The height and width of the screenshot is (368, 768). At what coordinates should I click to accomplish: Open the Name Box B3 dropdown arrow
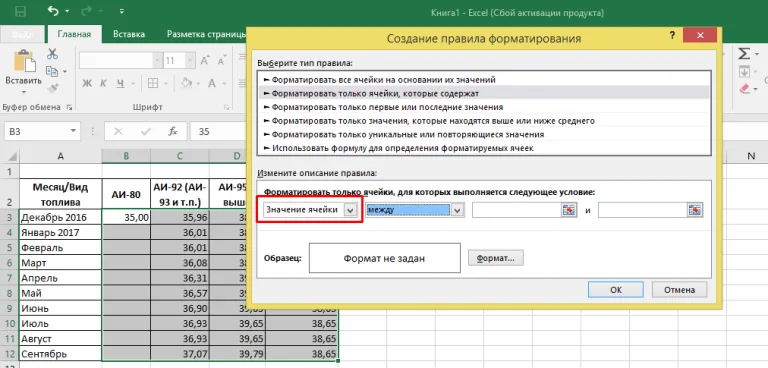pyautogui.click(x=73, y=131)
